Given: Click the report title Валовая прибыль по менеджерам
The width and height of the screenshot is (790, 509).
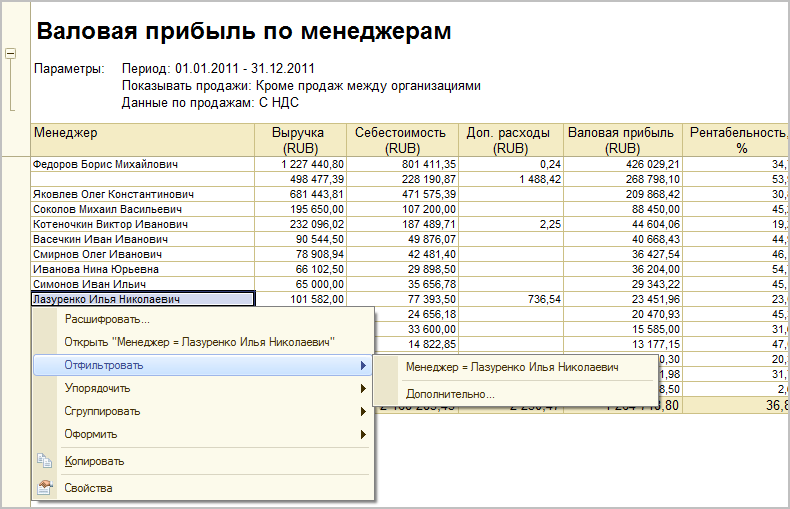Looking at the screenshot, I should [x=244, y=31].
